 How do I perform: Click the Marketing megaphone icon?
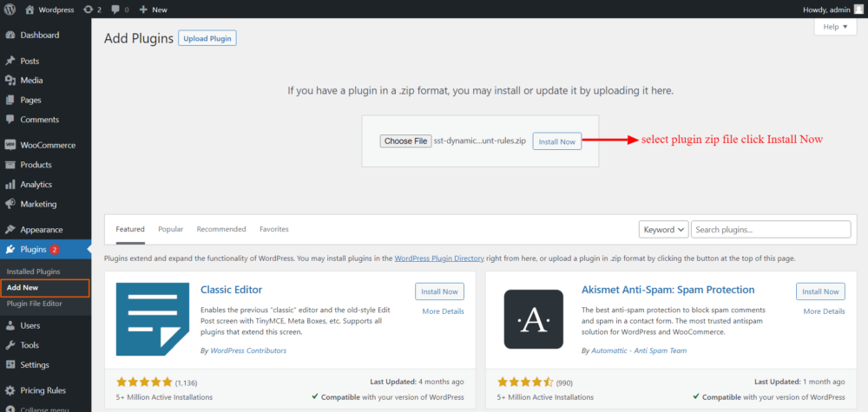click(x=10, y=204)
